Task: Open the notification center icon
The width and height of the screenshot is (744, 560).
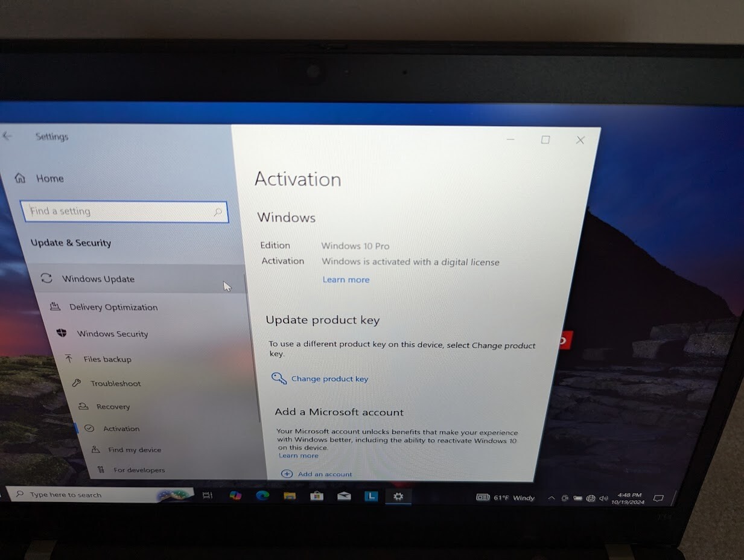Action: (x=658, y=498)
